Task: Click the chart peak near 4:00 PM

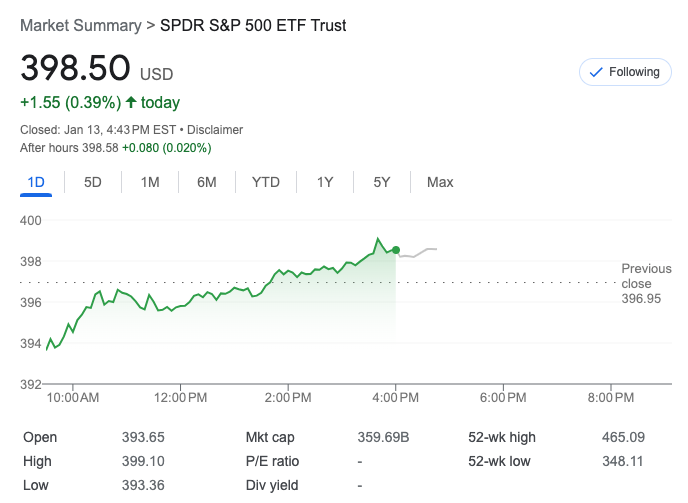Action: [x=377, y=239]
